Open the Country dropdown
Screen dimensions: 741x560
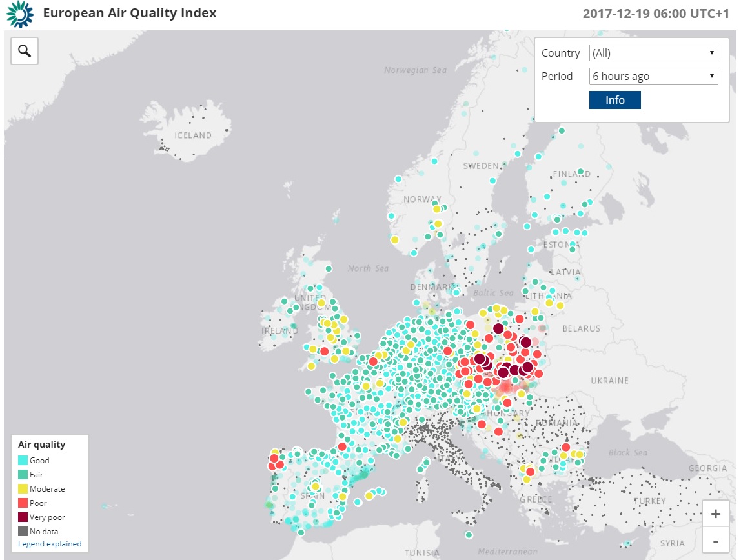pos(653,53)
